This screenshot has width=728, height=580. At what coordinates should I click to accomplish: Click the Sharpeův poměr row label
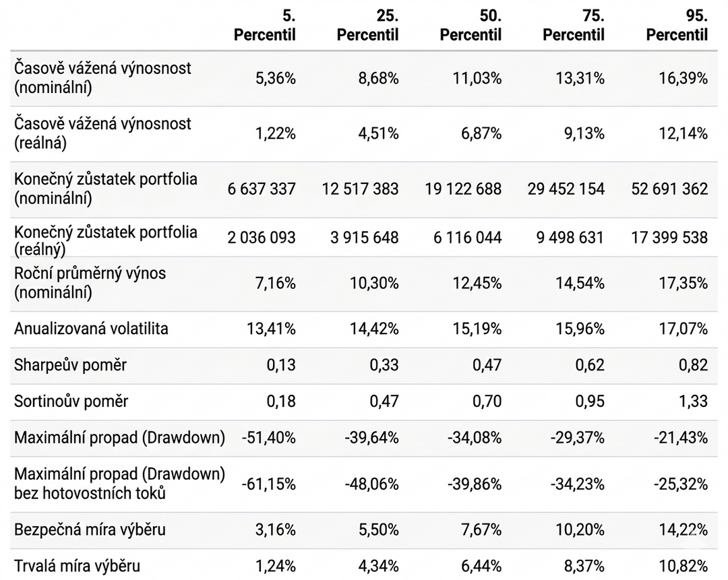(71, 365)
